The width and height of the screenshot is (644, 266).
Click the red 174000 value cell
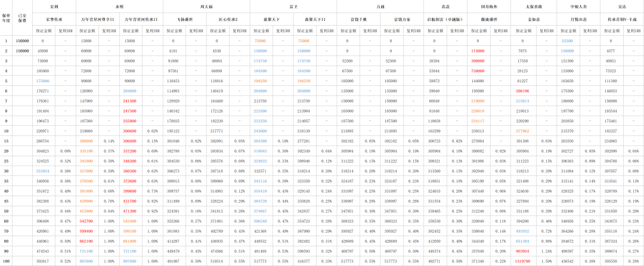478,51
